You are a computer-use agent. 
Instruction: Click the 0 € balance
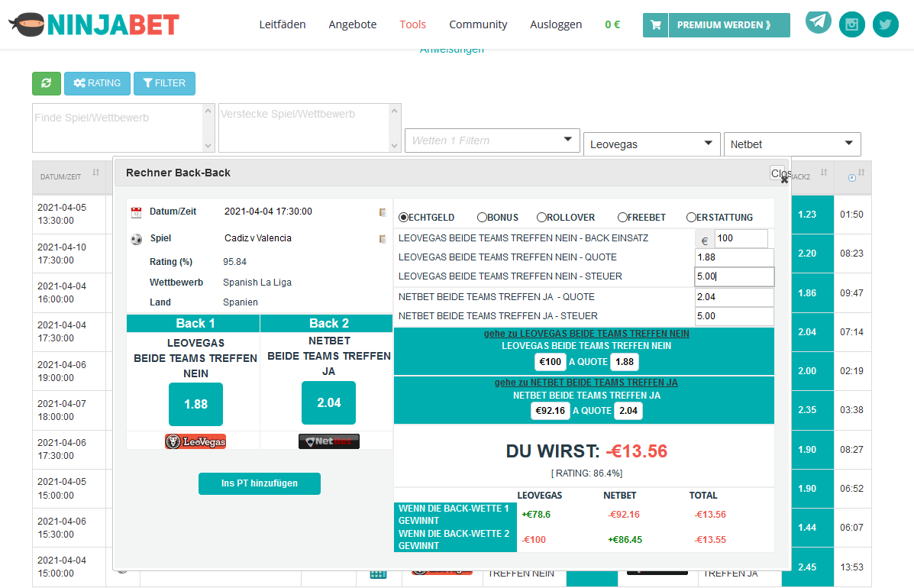pyautogui.click(x=612, y=24)
